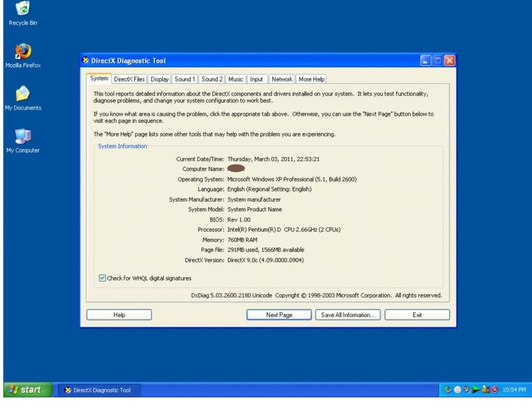Viewport: 532px width, 411px height.
Task: Click the 760MB RAM memory value
Action: 242,240
